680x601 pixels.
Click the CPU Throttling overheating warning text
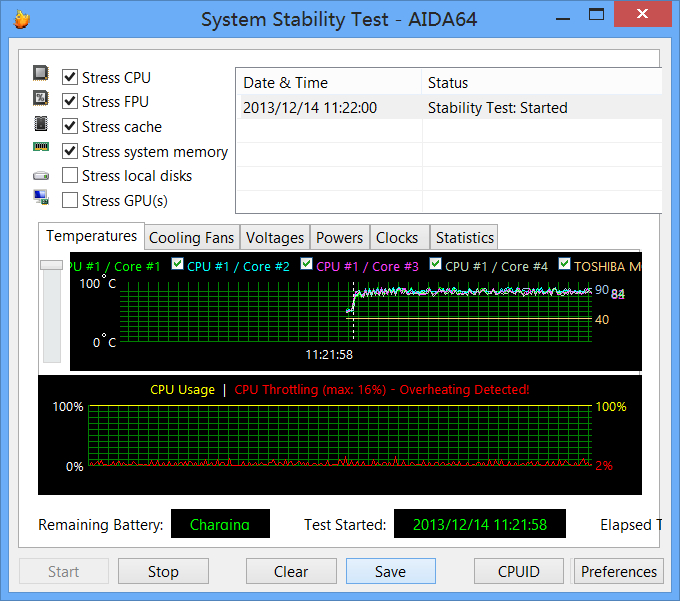point(382,389)
